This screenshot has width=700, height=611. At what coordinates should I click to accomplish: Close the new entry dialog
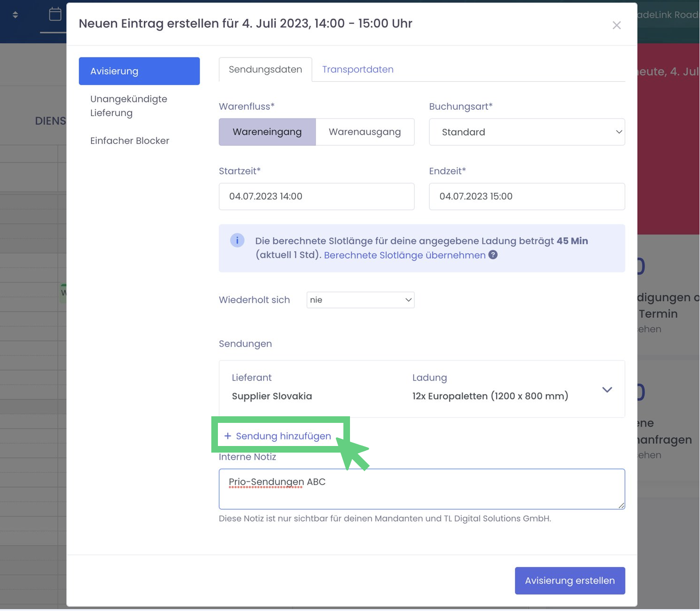click(616, 25)
